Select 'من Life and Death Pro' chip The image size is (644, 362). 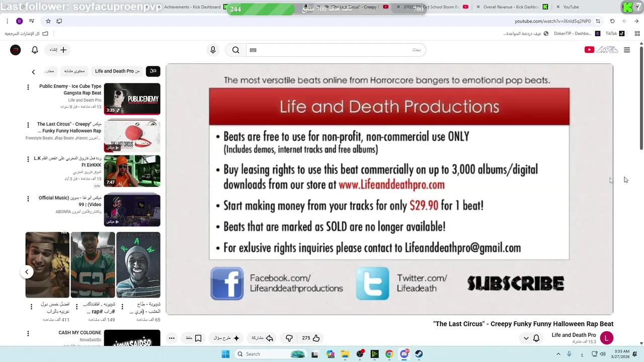[x=117, y=71]
